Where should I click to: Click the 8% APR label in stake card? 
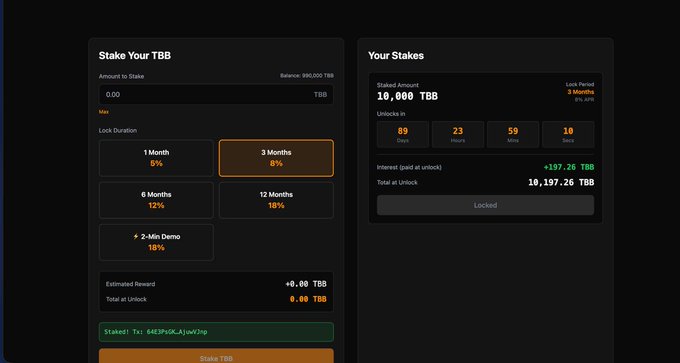(x=585, y=99)
